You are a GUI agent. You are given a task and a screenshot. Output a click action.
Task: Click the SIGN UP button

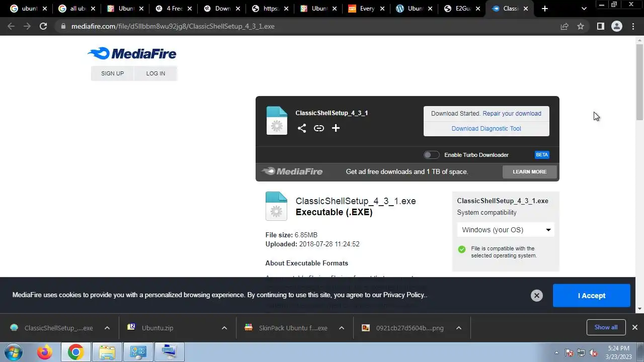pyautogui.click(x=112, y=73)
